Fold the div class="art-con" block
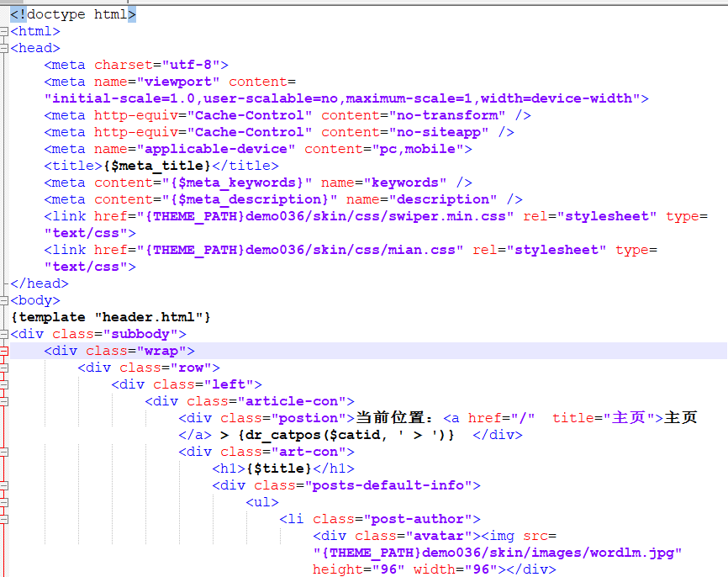Image resolution: width=728 pixels, height=577 pixels. [x=4, y=452]
